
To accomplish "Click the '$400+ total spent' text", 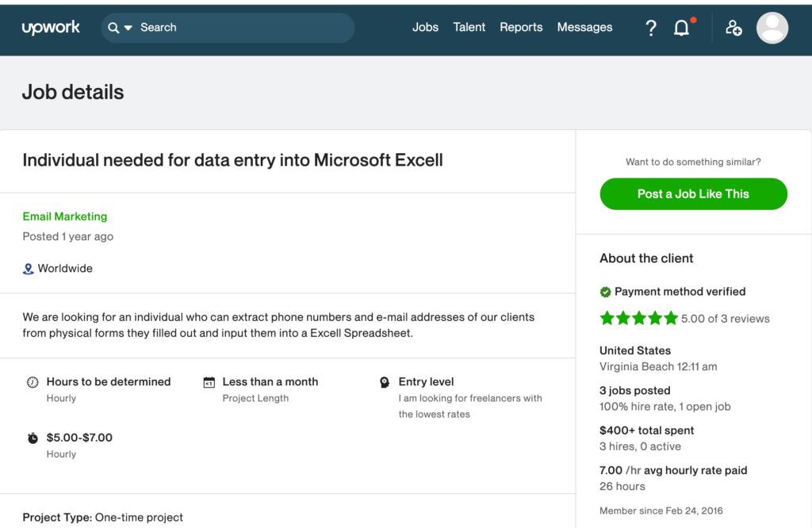I will click(646, 430).
